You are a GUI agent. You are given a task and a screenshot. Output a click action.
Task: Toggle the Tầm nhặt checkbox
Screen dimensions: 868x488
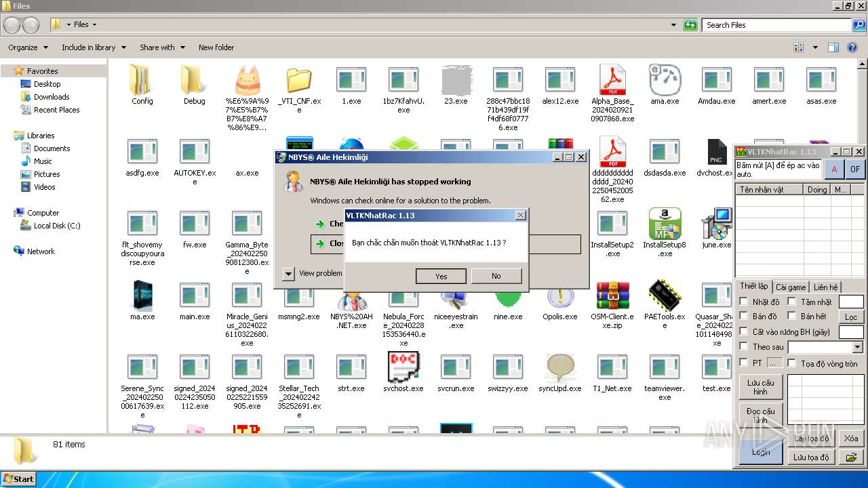coord(791,302)
